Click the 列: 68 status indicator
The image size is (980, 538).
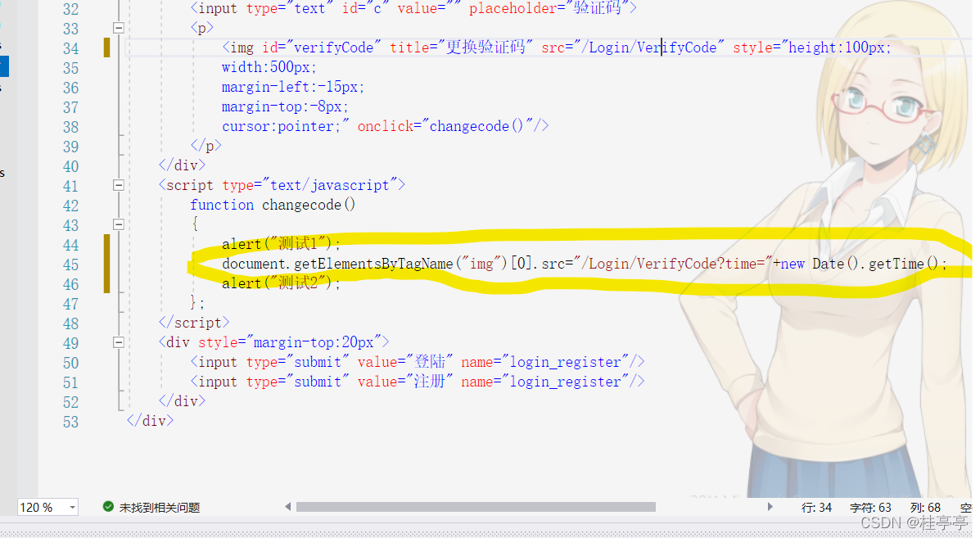click(x=925, y=508)
